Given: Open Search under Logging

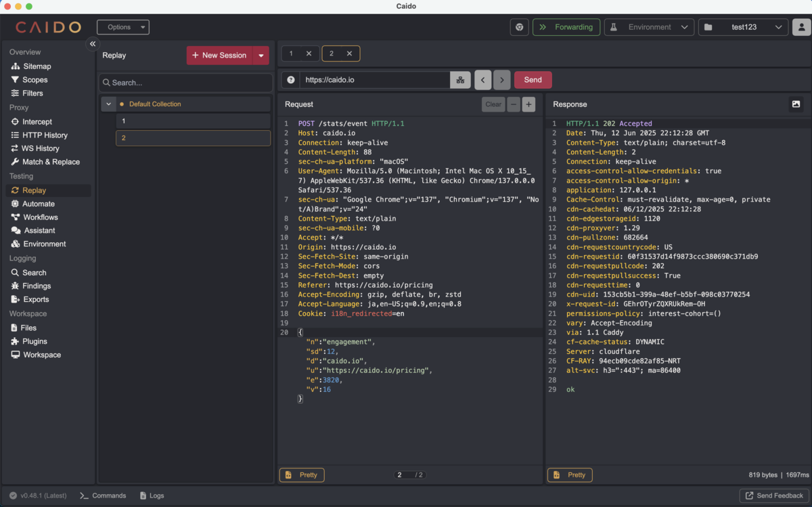Looking at the screenshot, I should (29, 273).
